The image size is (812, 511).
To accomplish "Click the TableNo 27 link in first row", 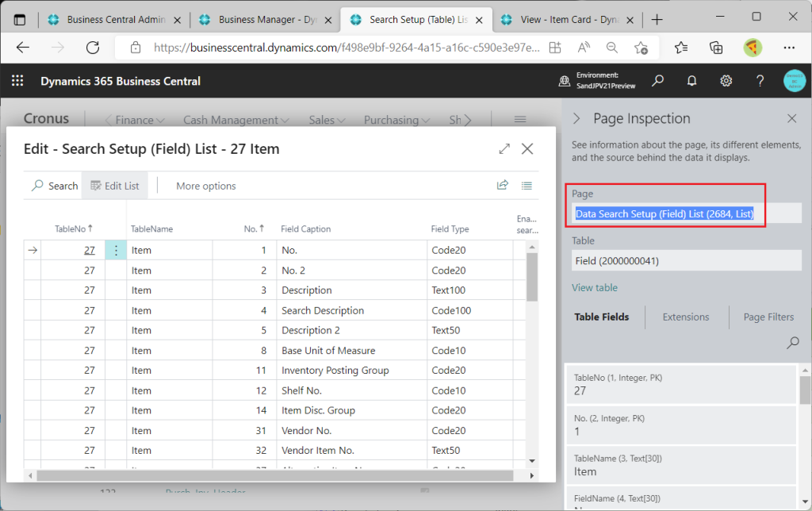I will [90, 250].
